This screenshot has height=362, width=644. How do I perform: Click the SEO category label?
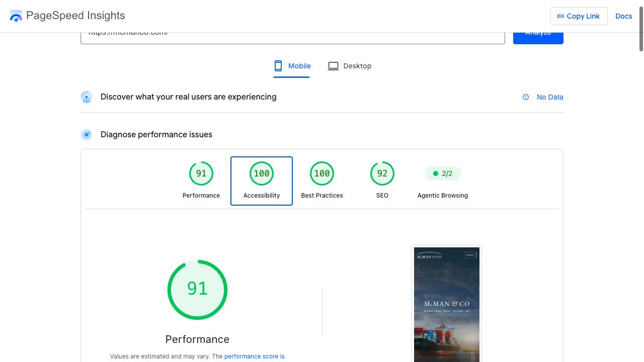click(x=382, y=196)
